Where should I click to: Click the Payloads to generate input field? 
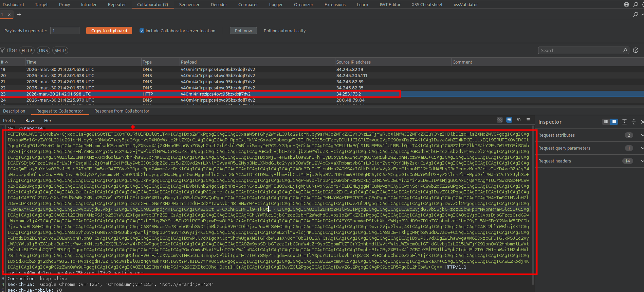pos(65,31)
